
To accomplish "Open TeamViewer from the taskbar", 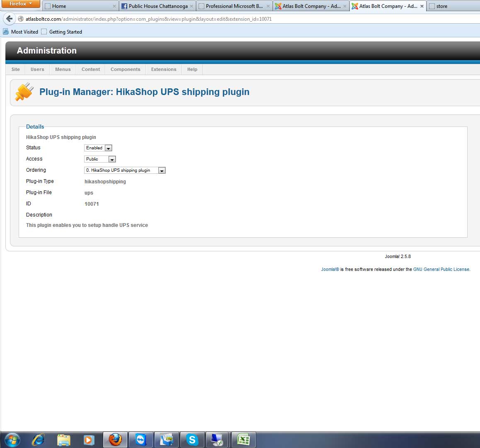I will click(x=141, y=440).
